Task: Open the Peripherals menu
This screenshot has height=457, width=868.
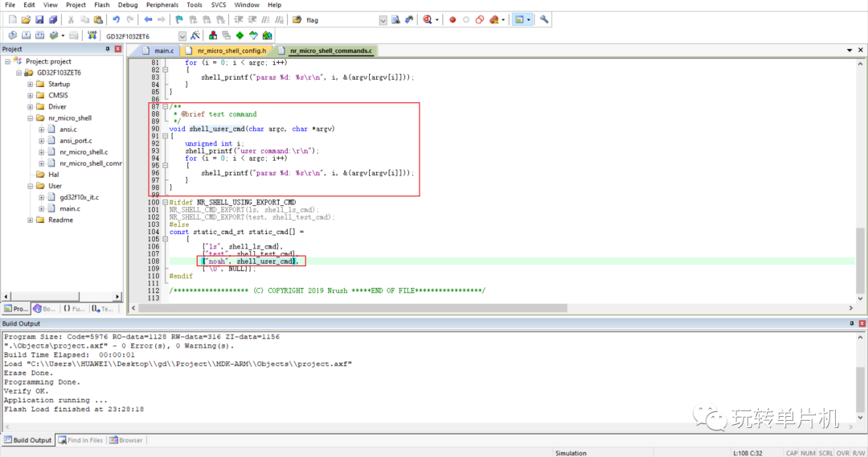Action: tap(164, 5)
